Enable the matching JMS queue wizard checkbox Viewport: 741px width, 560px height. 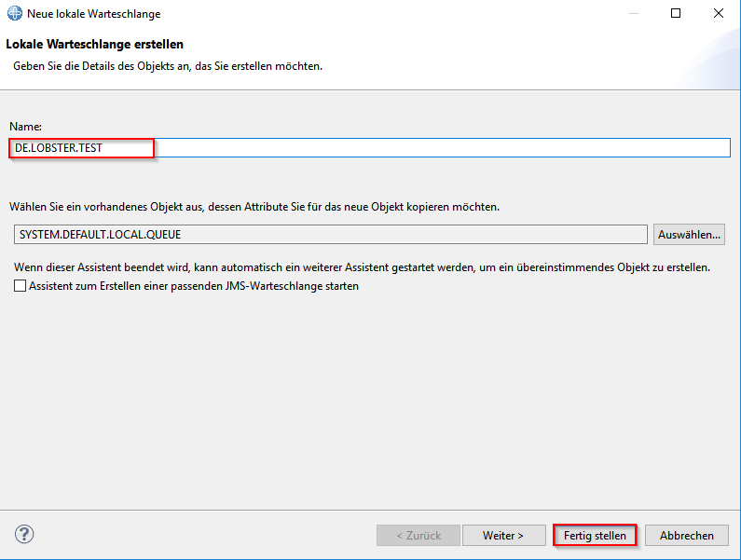click(21, 287)
